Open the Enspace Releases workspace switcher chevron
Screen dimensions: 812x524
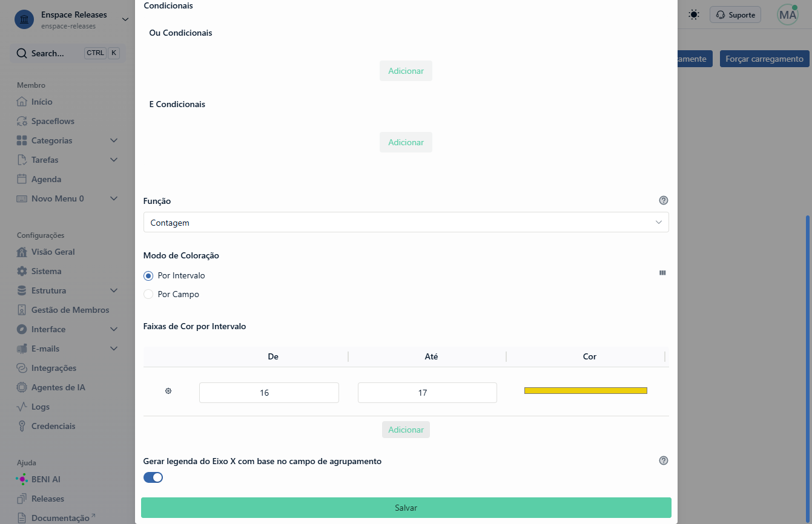(125, 19)
